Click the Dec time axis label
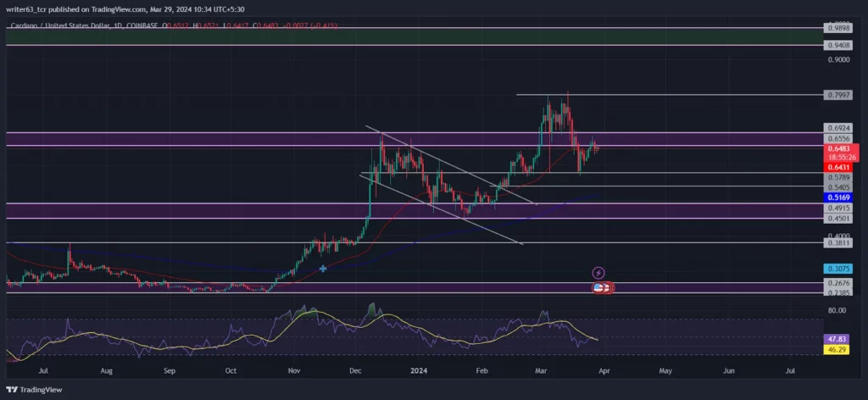 (x=356, y=370)
